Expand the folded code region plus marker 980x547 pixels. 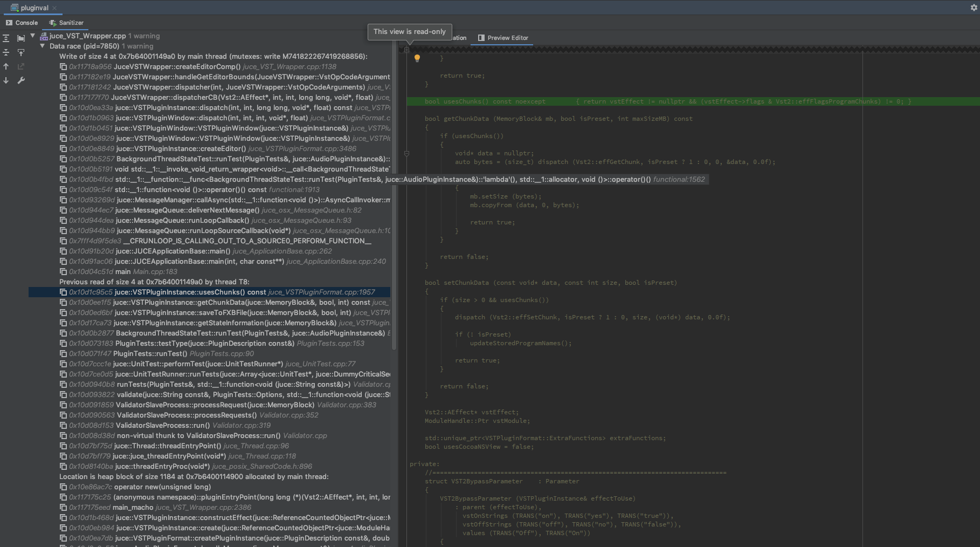pyautogui.click(x=406, y=50)
